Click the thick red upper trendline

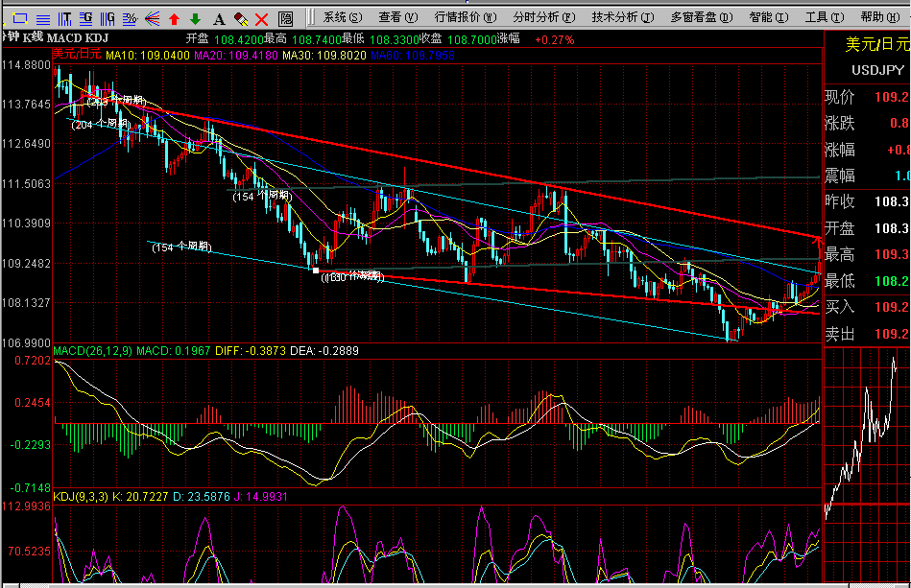click(x=480, y=171)
